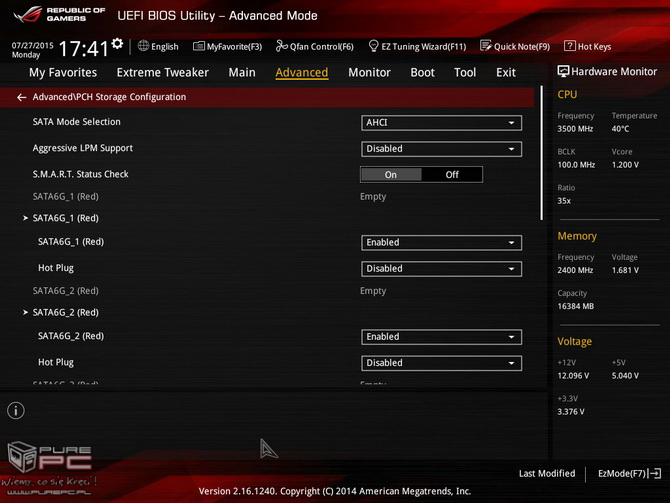Screen dimensions: 670x503
Task: Open settings gear next to clock
Action: tap(117, 43)
